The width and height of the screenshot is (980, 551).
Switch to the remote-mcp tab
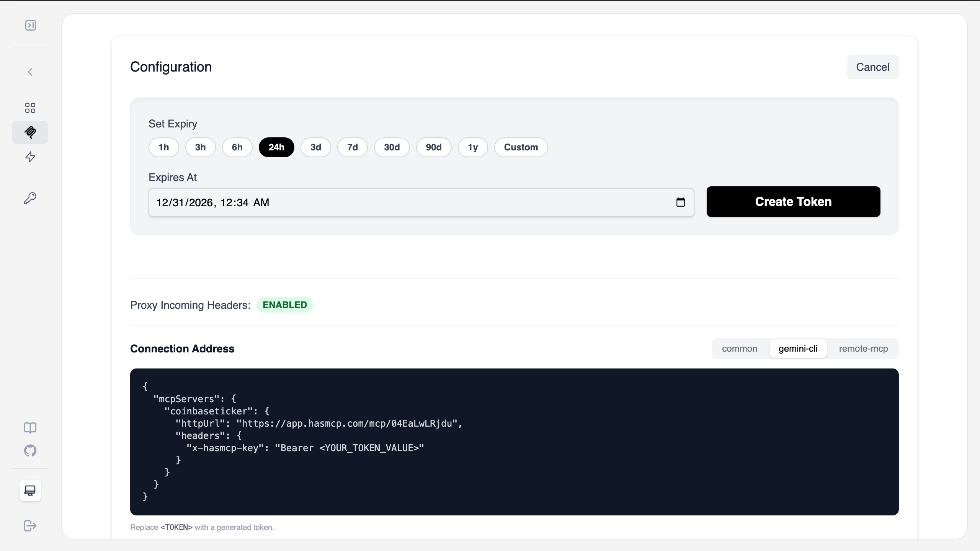[863, 349]
